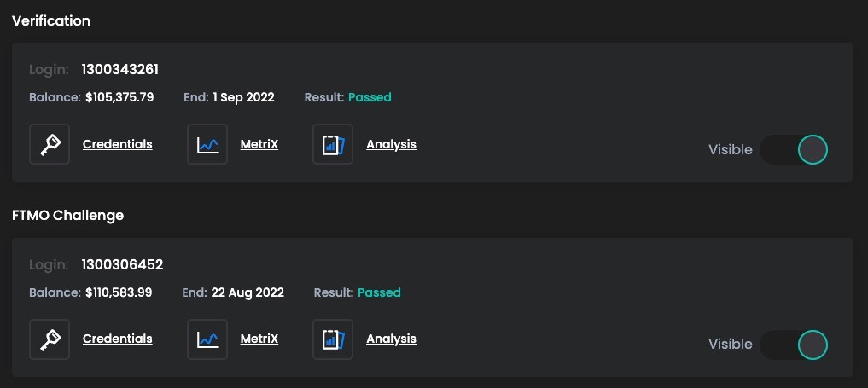Open the MetriX link for login 1300306452

point(259,339)
